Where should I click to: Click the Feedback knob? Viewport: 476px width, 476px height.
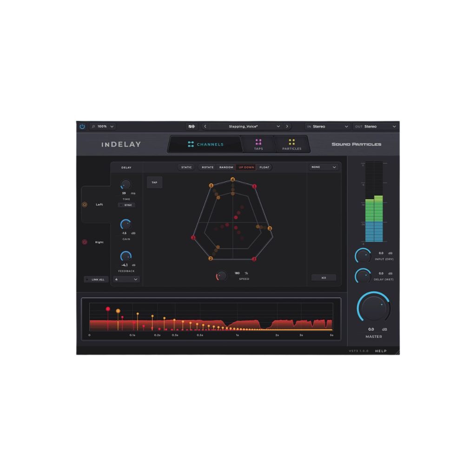point(126,257)
